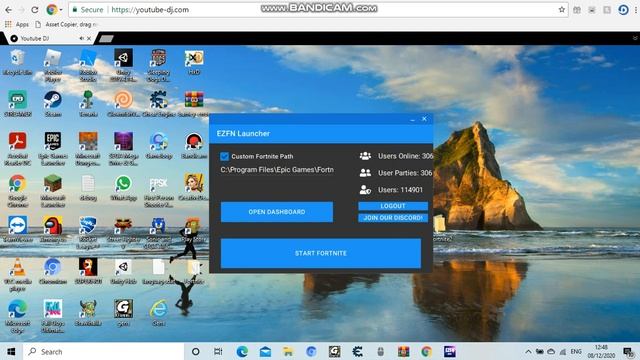640x360 pixels.
Task: Open the Asset Copier bookmark
Action: tap(66, 24)
